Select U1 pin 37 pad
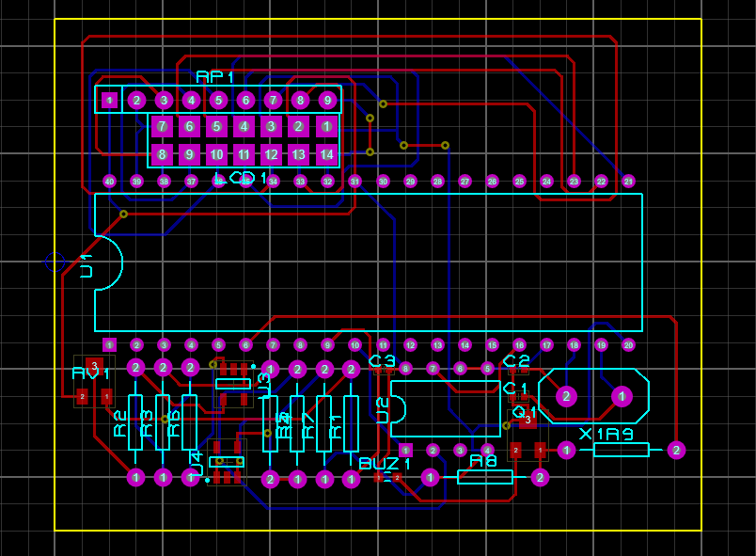The height and width of the screenshot is (556, 756). pos(192,182)
